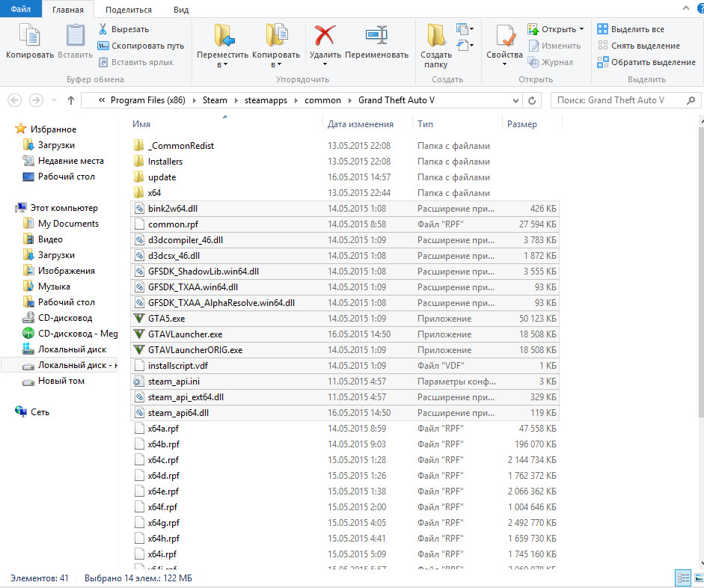Click the Cut (Вырезать) scissors icon

click(104, 29)
